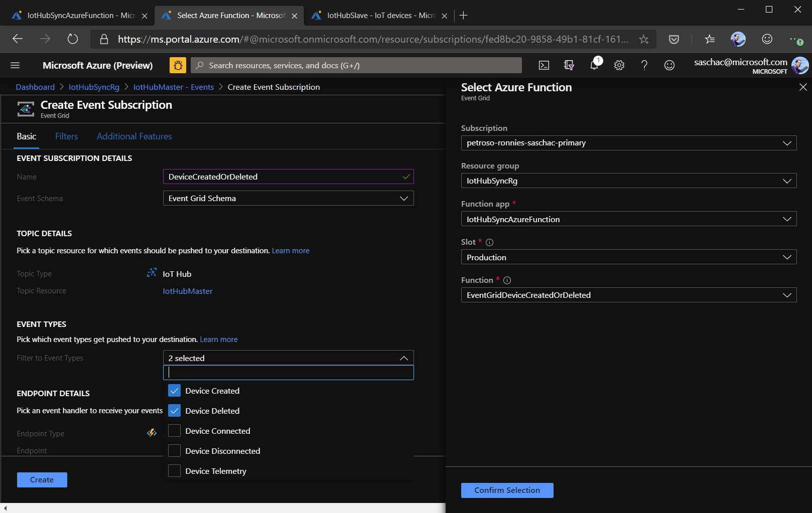Image resolution: width=812 pixels, height=513 pixels.
Task: Open Learn more link under Topic Details
Action: (291, 251)
